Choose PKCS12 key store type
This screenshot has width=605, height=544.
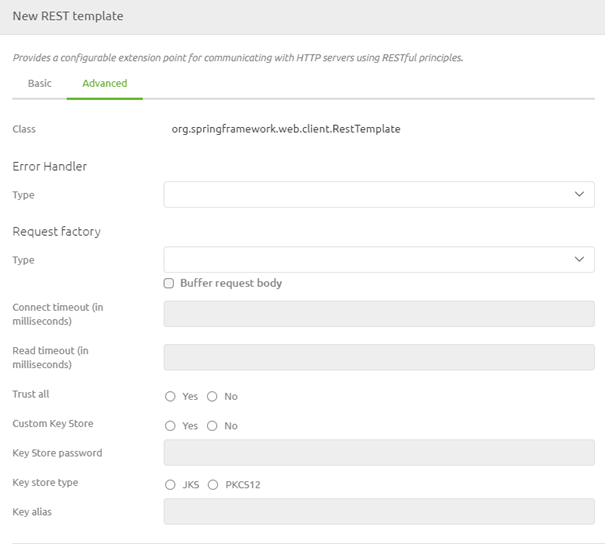(x=213, y=485)
